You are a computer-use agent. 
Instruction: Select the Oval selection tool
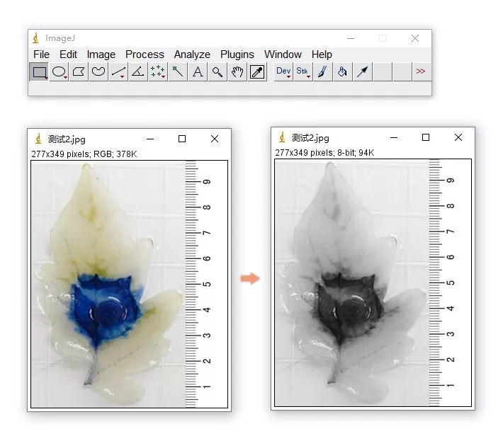[59, 71]
